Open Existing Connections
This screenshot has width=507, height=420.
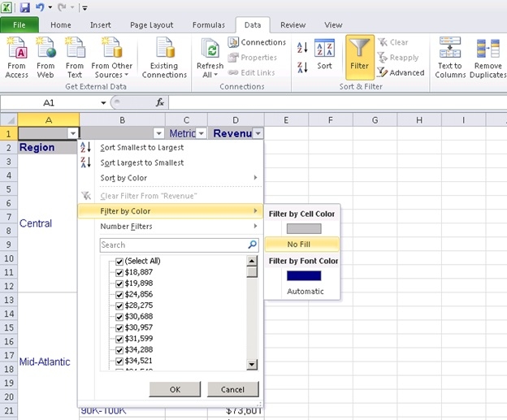(164, 49)
